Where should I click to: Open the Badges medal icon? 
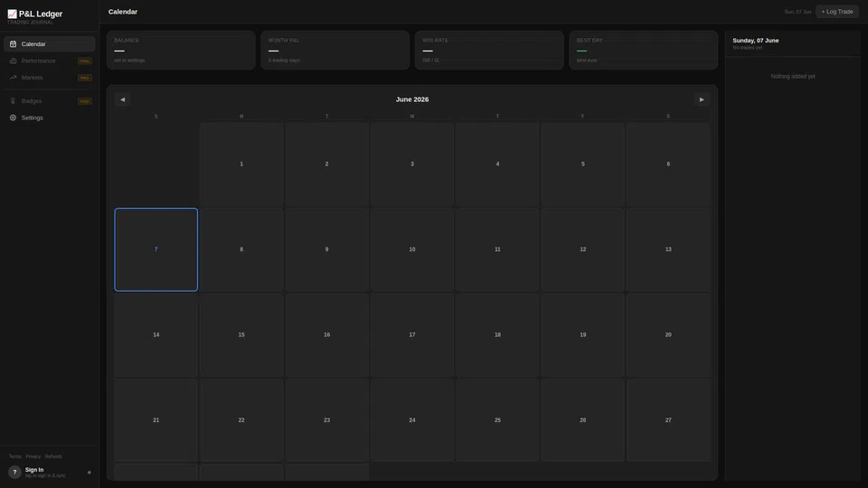click(x=13, y=101)
